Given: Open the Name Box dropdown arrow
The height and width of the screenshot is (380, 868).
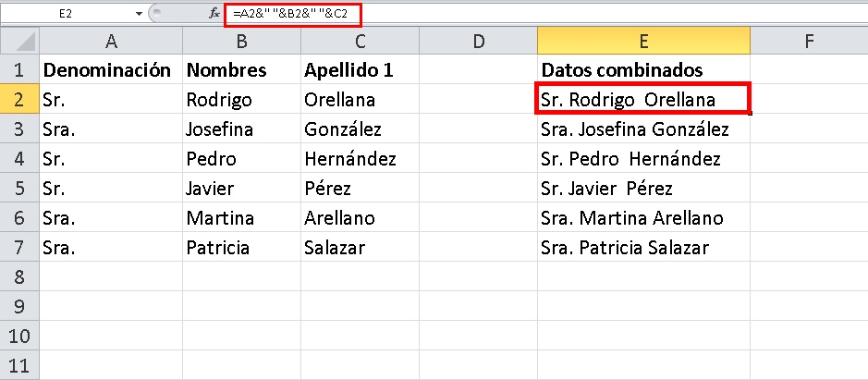Looking at the screenshot, I should 140,14.
